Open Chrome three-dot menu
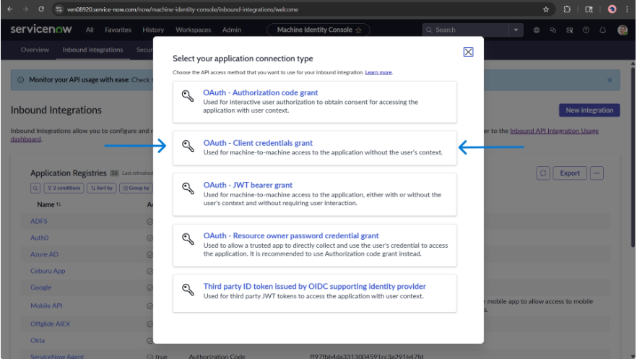This screenshot has width=637, height=364. click(627, 9)
